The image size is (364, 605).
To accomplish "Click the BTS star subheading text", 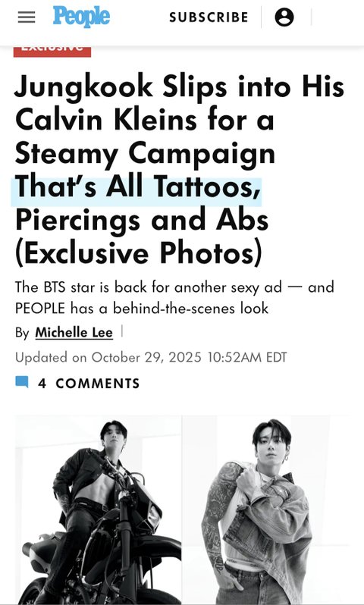I will [174, 297].
